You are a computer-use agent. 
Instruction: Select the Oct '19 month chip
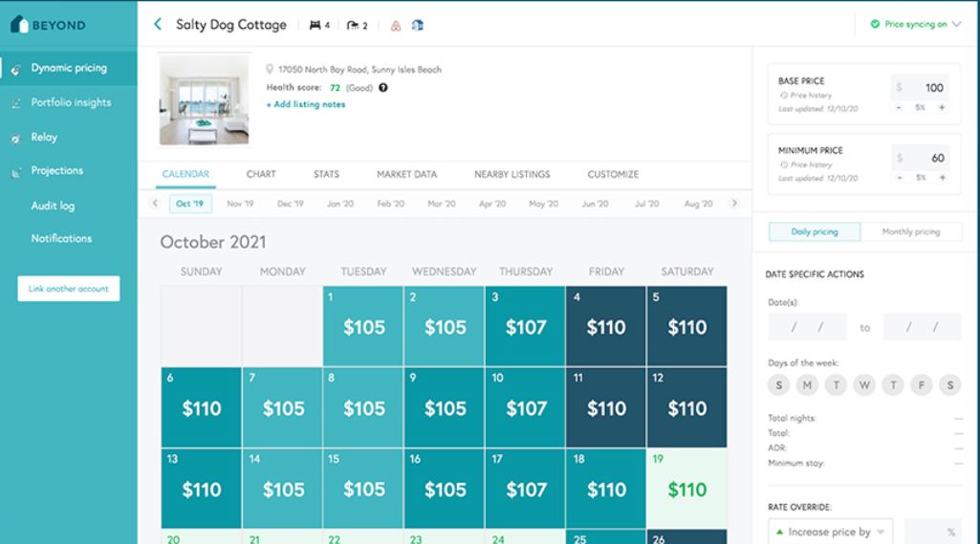click(x=190, y=204)
